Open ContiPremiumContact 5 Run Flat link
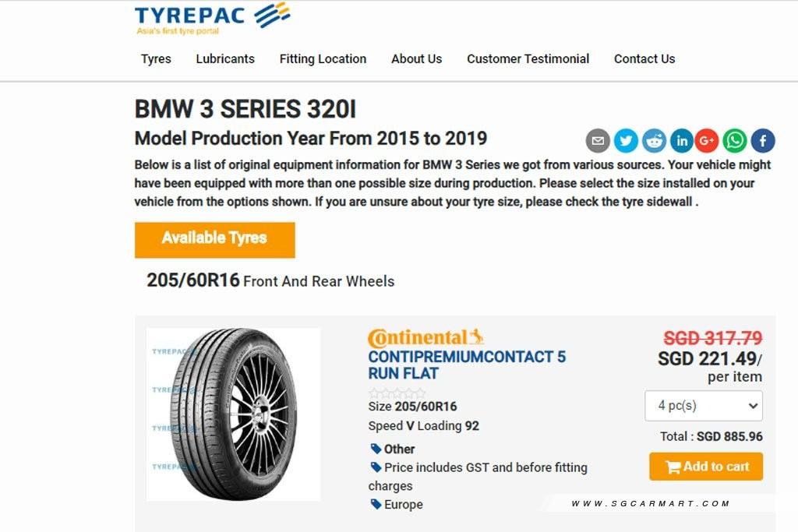Screen dimensions: 798x532 click(x=467, y=365)
